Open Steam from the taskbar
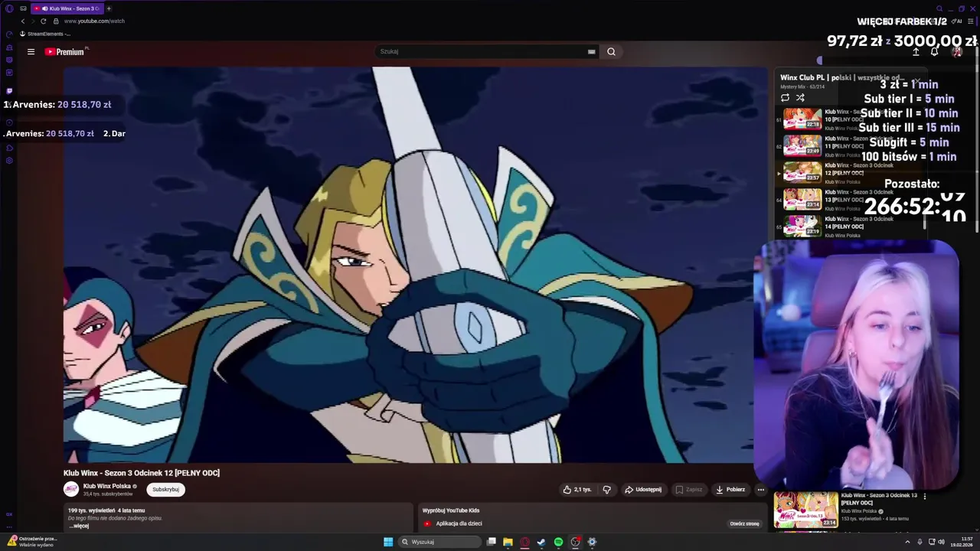Image resolution: width=980 pixels, height=551 pixels. pos(541,542)
